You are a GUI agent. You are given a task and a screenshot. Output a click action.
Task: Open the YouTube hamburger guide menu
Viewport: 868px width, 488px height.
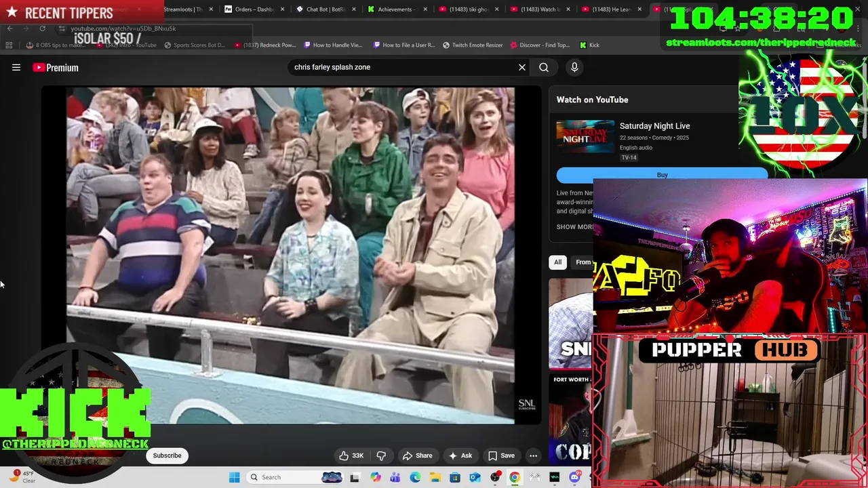click(x=16, y=67)
